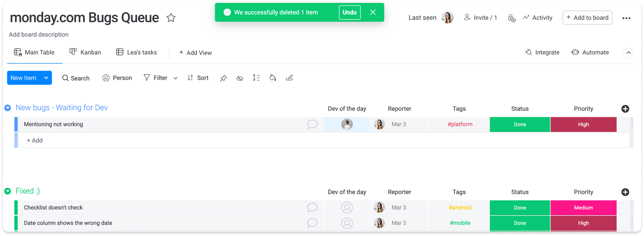The width and height of the screenshot is (644, 236).
Task: Expand the Filter dropdown arrow
Action: click(x=176, y=78)
